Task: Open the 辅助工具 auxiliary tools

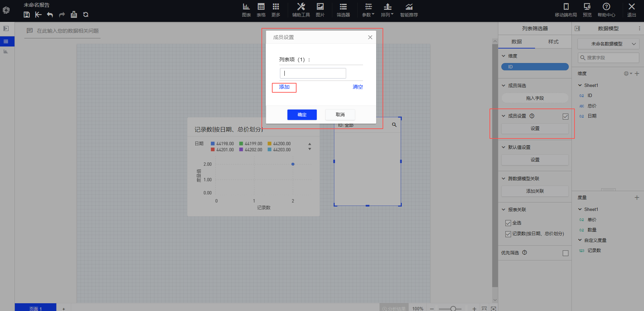Action: (301, 10)
